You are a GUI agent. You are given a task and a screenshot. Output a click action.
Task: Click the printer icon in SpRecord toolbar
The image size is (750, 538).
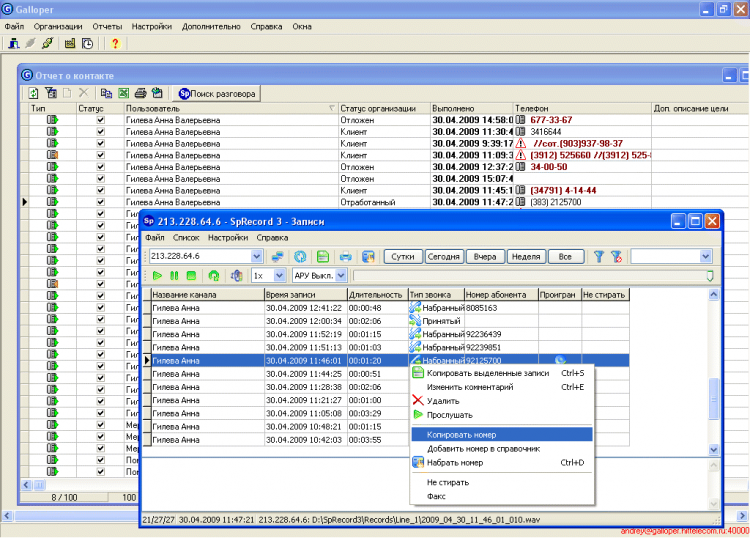(x=345, y=256)
